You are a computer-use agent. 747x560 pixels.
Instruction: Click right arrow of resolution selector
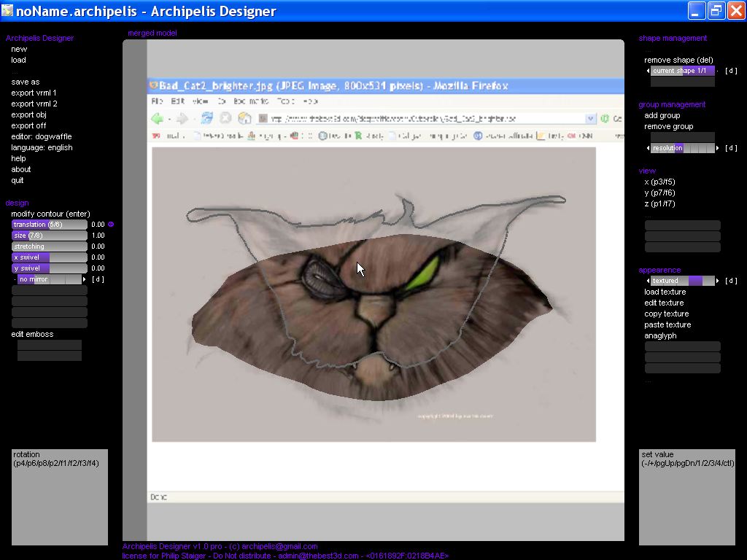coord(718,148)
